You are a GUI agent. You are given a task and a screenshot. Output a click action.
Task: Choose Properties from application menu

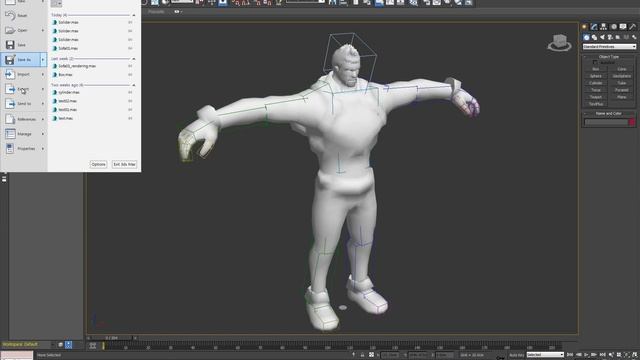coord(23,149)
